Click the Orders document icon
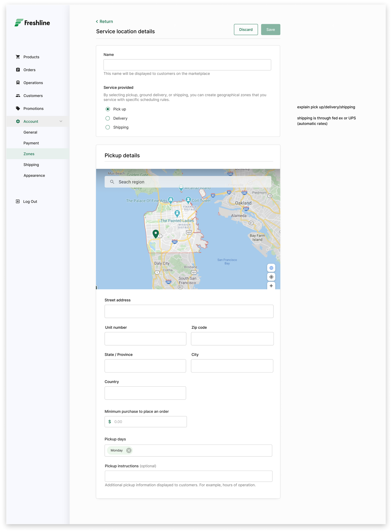The height and width of the screenshot is (532, 392). point(18,69)
